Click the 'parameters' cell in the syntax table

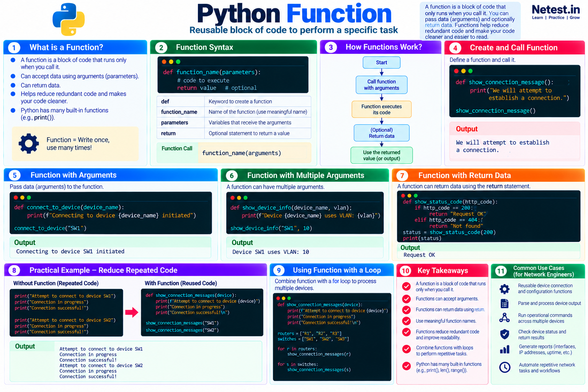[181, 122]
